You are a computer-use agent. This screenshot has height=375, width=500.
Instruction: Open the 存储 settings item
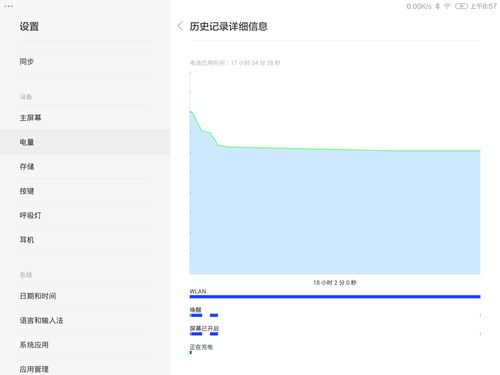85,167
